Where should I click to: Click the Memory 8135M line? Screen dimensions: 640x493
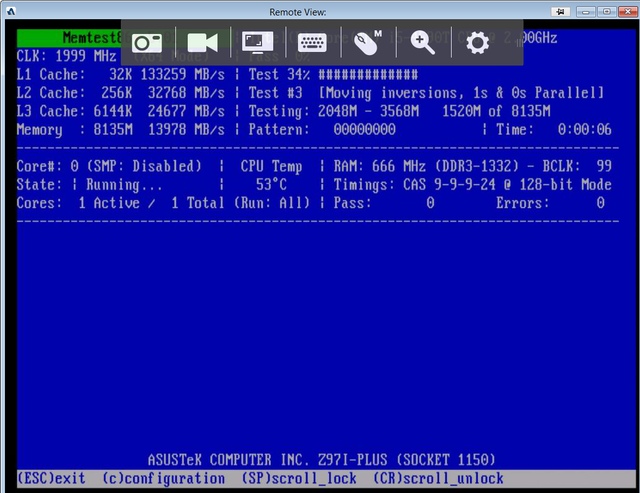(121, 130)
